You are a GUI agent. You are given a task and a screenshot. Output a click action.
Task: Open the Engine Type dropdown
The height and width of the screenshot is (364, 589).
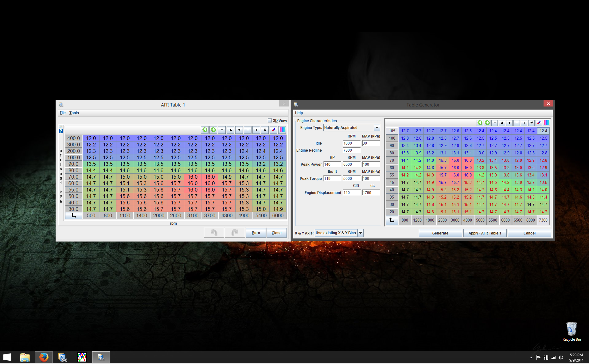click(x=377, y=127)
